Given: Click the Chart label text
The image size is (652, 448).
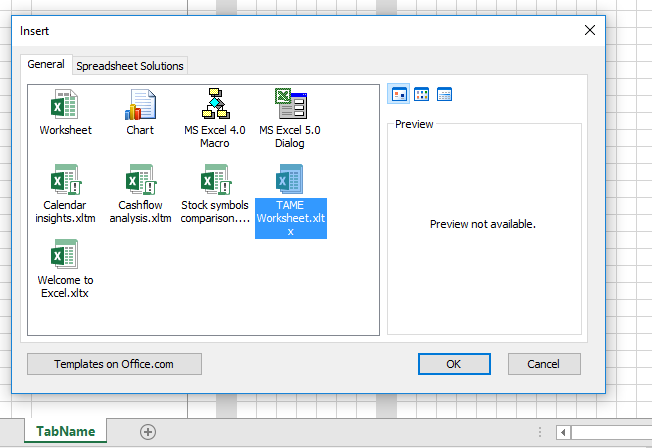Looking at the screenshot, I should tap(140, 130).
